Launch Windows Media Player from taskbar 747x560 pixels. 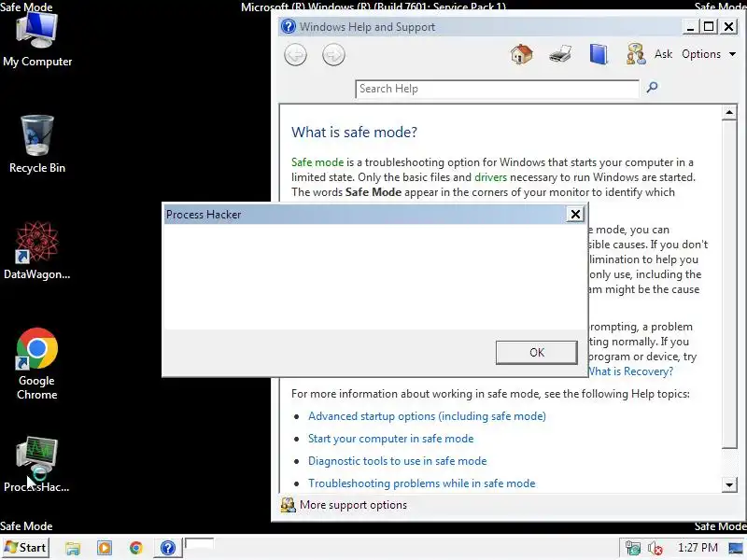[105, 548]
